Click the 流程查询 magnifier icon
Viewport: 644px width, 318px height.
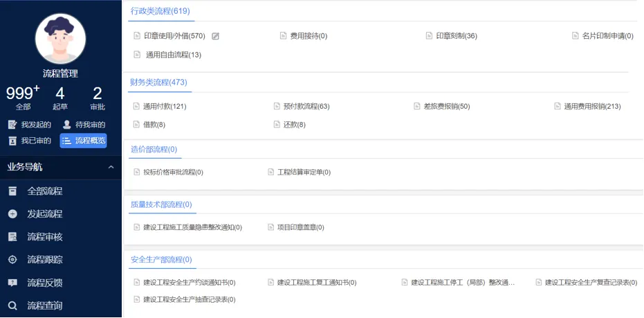click(x=12, y=306)
